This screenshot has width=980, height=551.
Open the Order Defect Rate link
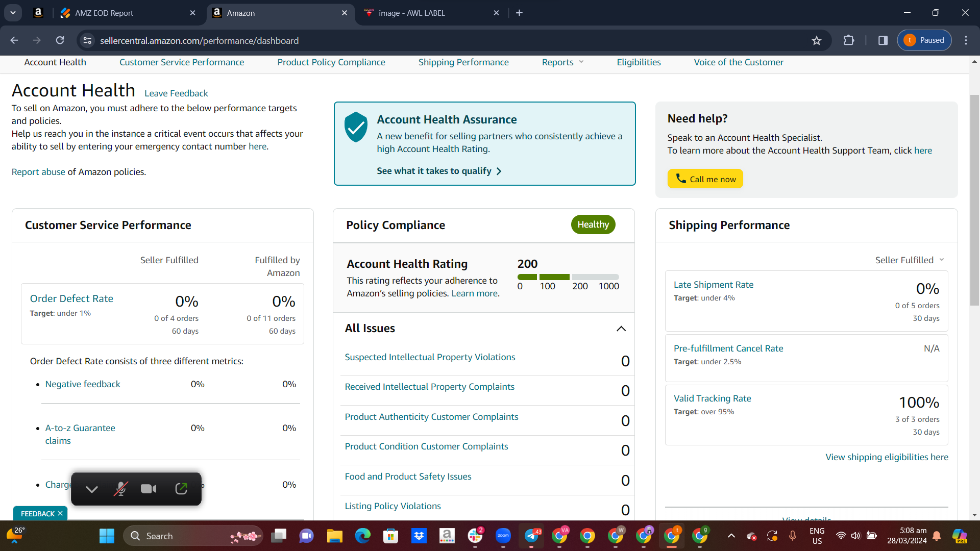pos(71,298)
